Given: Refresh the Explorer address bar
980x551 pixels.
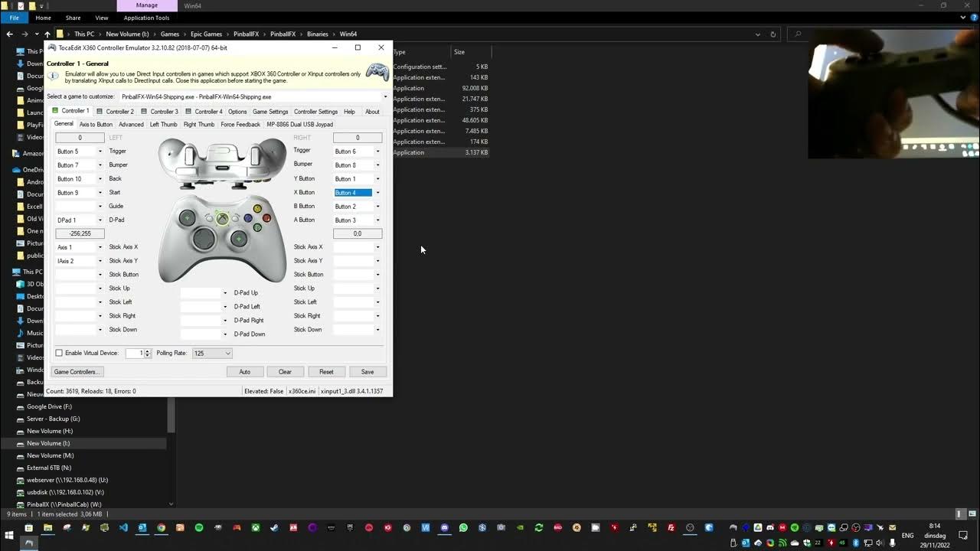Looking at the screenshot, I should click(x=773, y=34).
